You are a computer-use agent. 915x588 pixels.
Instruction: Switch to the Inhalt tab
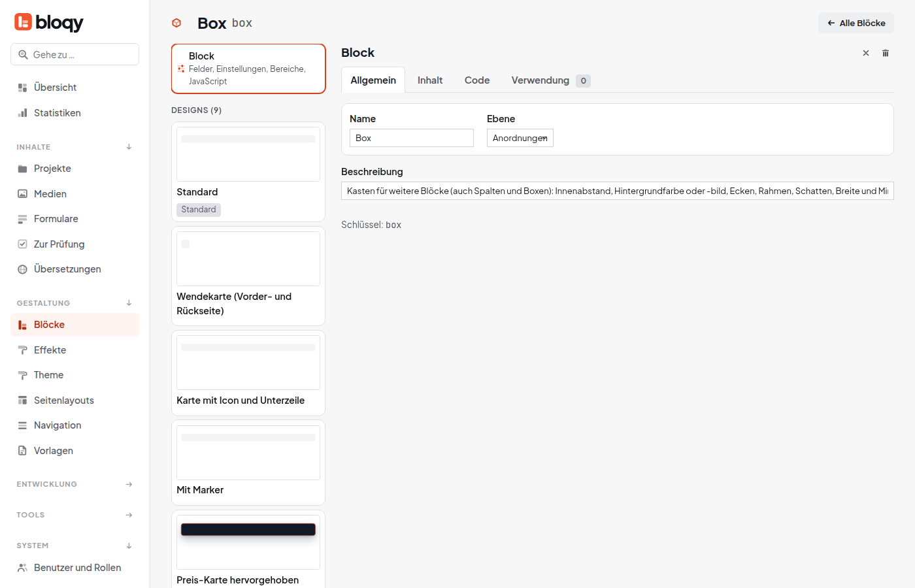(x=430, y=80)
